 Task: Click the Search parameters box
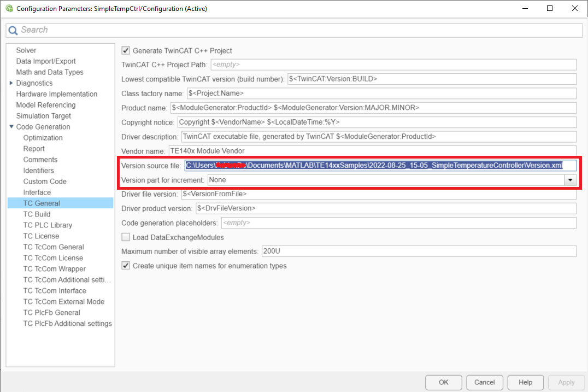(x=294, y=31)
